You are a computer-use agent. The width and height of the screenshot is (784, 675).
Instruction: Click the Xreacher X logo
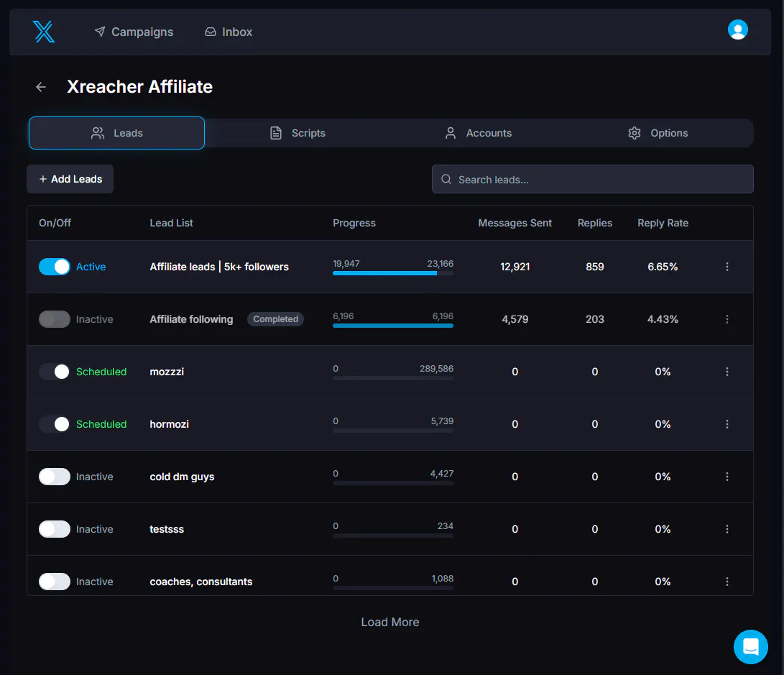pos(44,32)
